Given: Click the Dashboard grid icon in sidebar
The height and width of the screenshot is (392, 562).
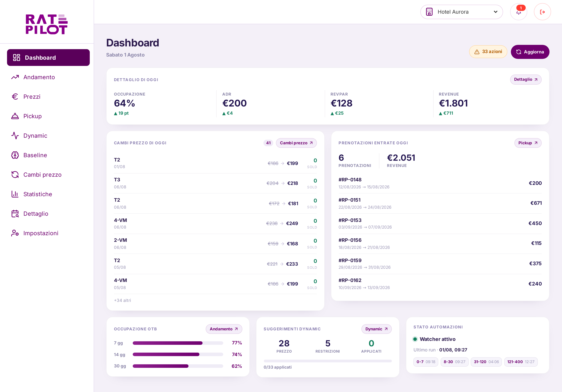Looking at the screenshot, I should coord(16,58).
